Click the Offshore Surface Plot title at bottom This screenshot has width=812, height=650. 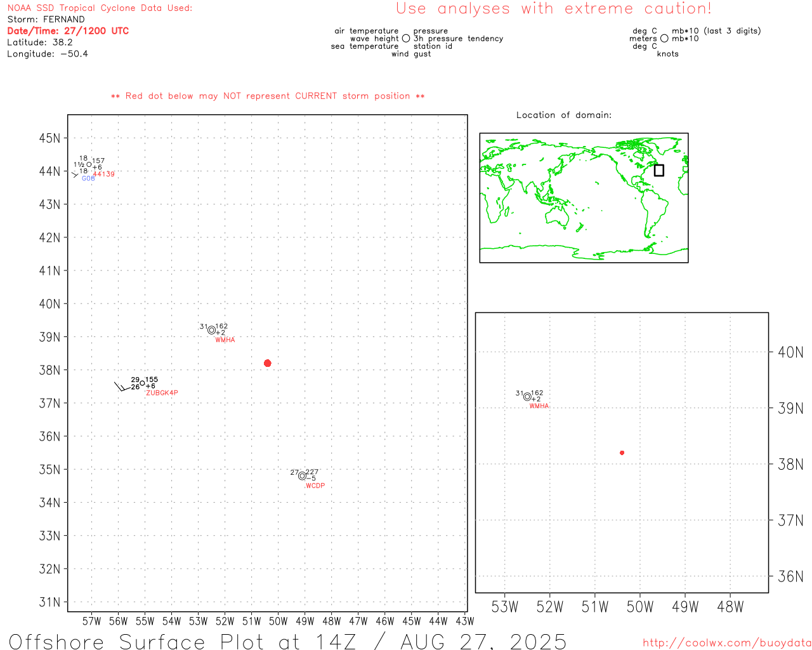(x=287, y=641)
